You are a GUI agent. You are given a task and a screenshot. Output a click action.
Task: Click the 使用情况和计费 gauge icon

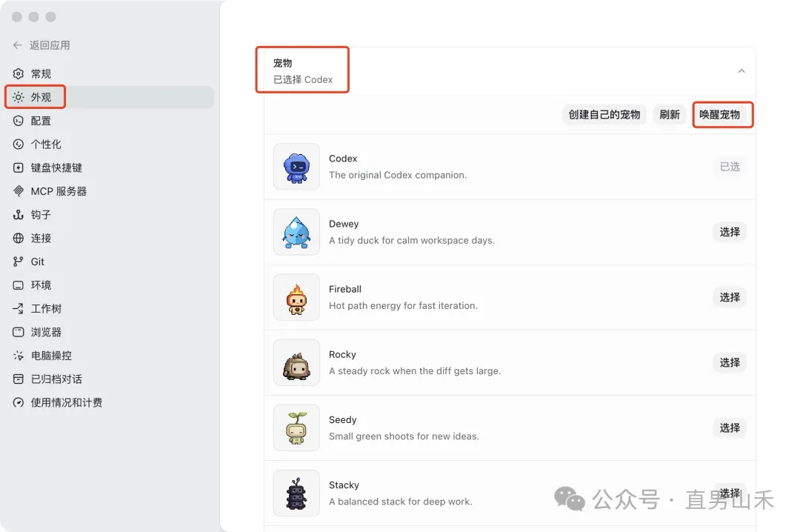click(x=19, y=403)
